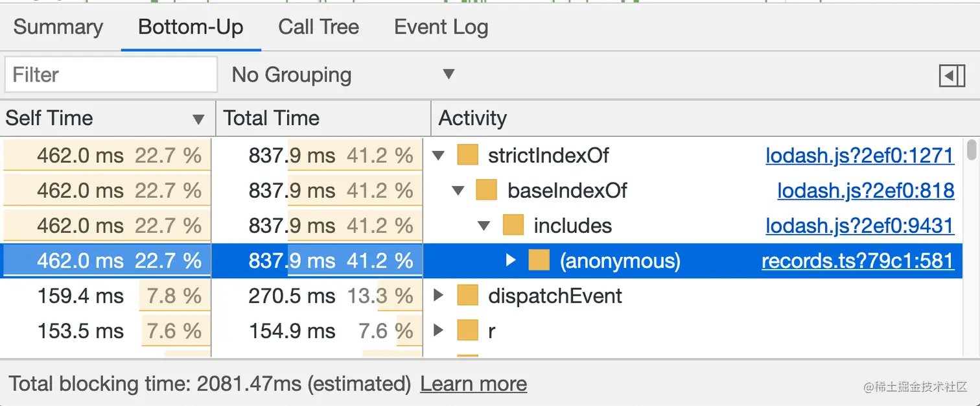Click the scripting color icon beside r
Screen dimensions: 980x406
coord(467,331)
